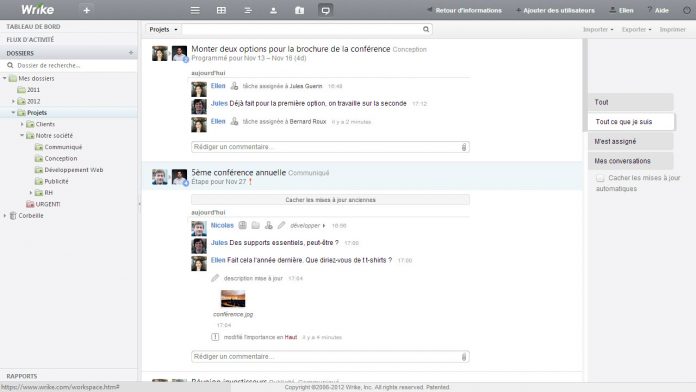Click the plus button beside the Wrike logo
696x392 pixels.
(87, 10)
